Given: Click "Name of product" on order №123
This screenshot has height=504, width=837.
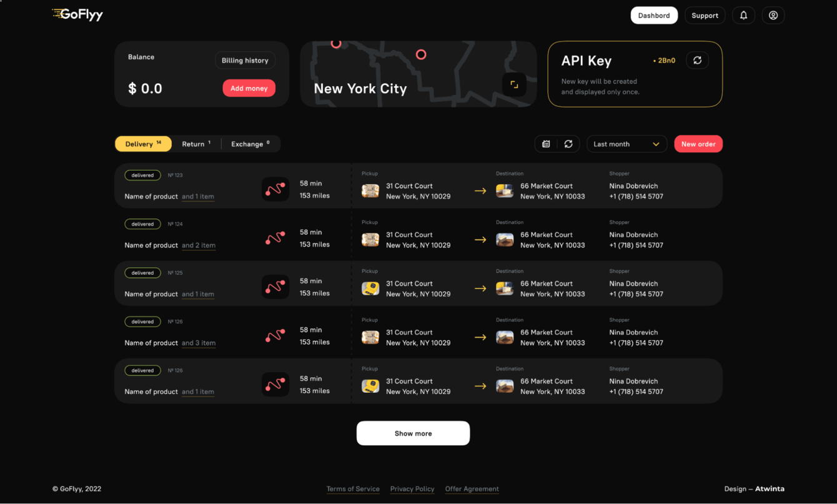Looking at the screenshot, I should [x=151, y=197].
